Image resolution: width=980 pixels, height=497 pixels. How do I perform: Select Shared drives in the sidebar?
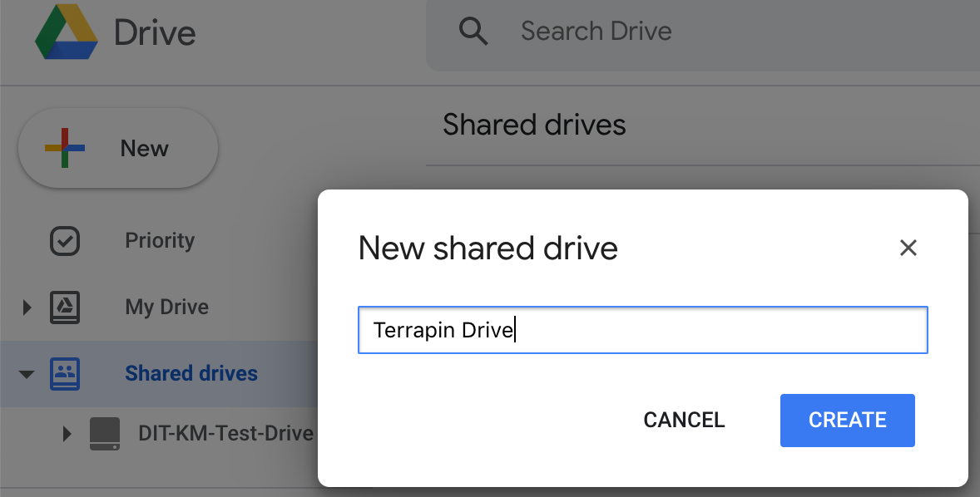click(x=191, y=373)
